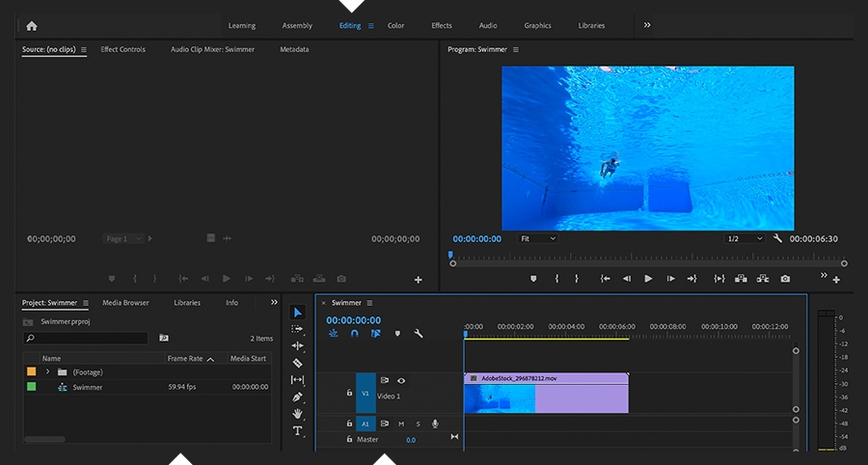This screenshot has height=465, width=868.
Task: Click Export Frame camera icon in Program monitor
Action: tap(785, 279)
